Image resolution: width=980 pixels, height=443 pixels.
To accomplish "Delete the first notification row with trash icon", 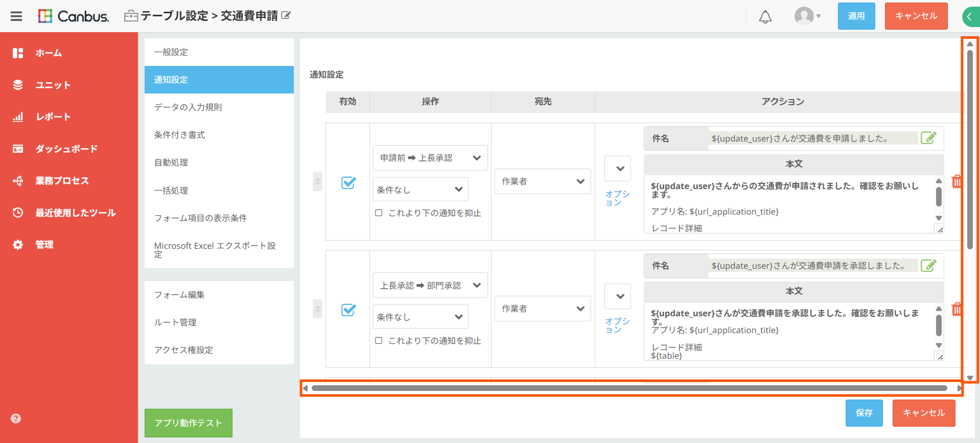I will [956, 181].
